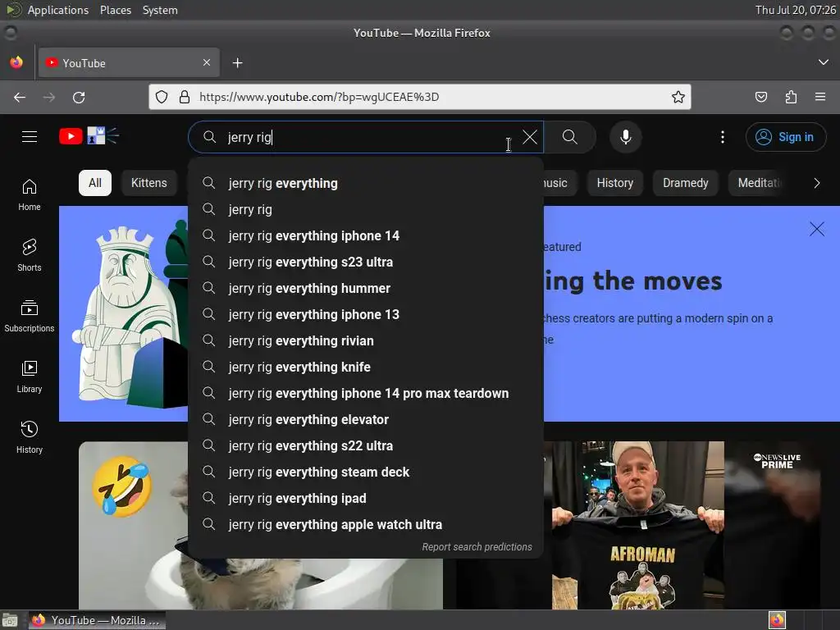
Task: Choose suggestion "jerry rig everything ipad"
Action: [x=365, y=498]
